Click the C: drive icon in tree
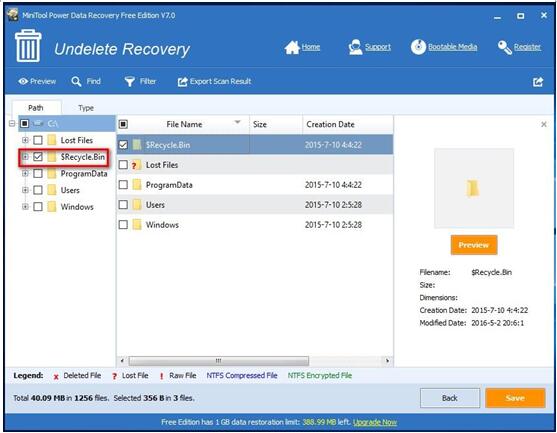 (38, 124)
